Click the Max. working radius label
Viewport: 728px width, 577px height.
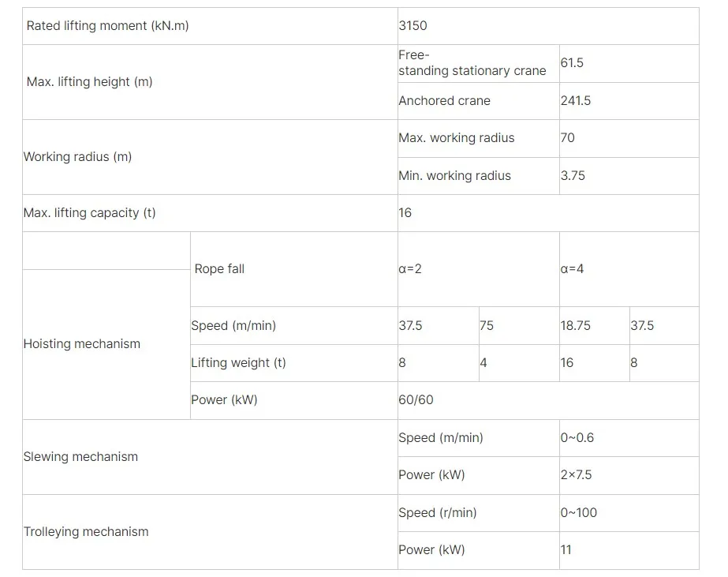coord(457,138)
